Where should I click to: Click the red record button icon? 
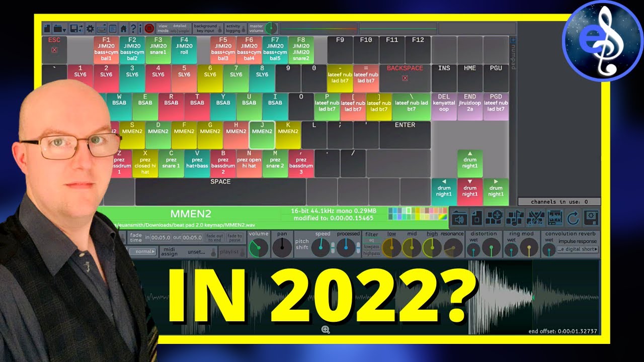click(x=149, y=29)
